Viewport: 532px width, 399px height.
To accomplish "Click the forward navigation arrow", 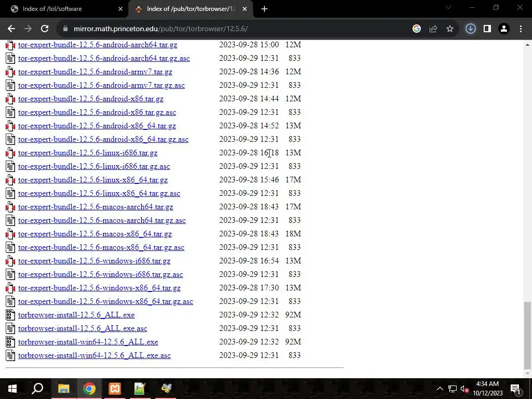I will tap(28, 29).
